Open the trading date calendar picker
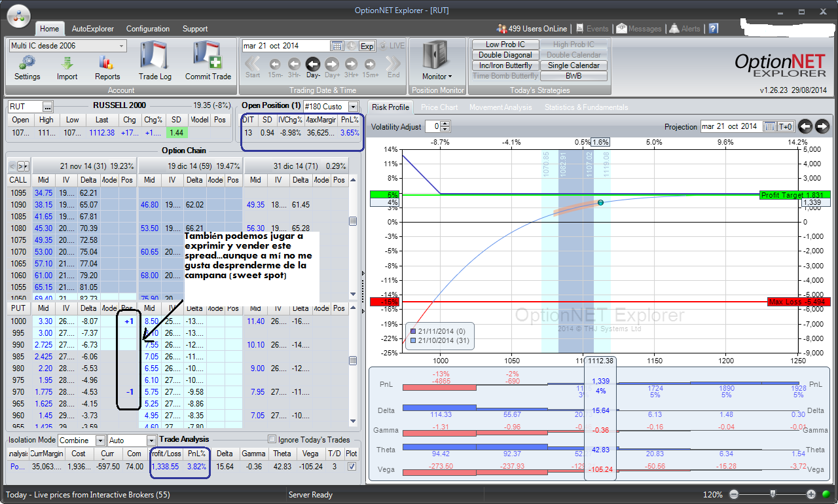 [337, 46]
